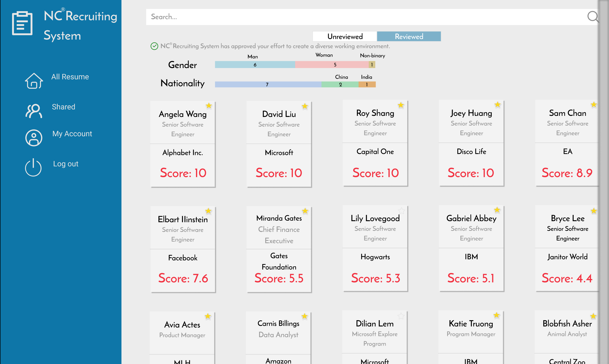Star Lily Lovegood's resume

click(401, 211)
